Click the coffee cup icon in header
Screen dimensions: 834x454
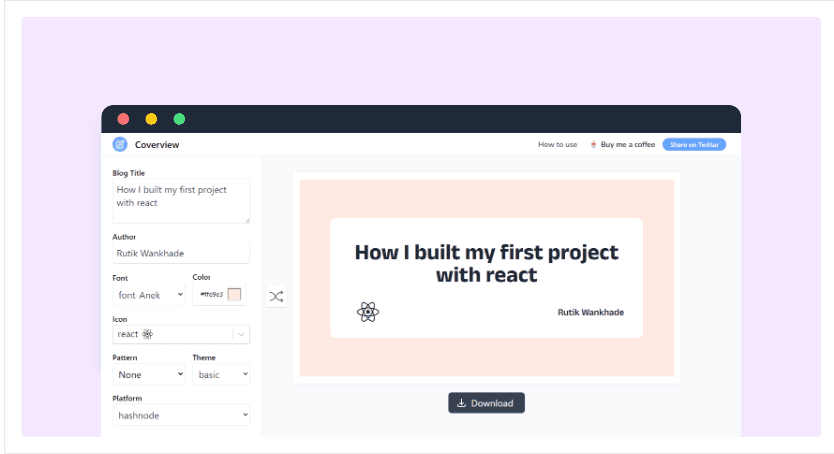tap(593, 144)
